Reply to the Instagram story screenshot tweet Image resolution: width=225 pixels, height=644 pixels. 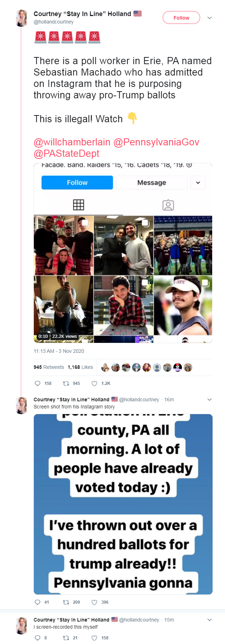[x=37, y=602]
